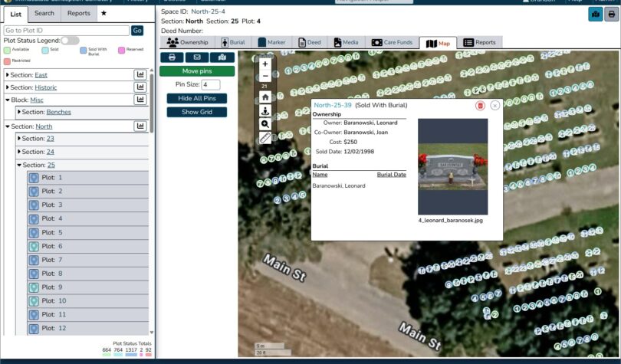This screenshot has height=364, width=621.
Task: Select the ruler measure tool on map
Action: click(x=265, y=138)
